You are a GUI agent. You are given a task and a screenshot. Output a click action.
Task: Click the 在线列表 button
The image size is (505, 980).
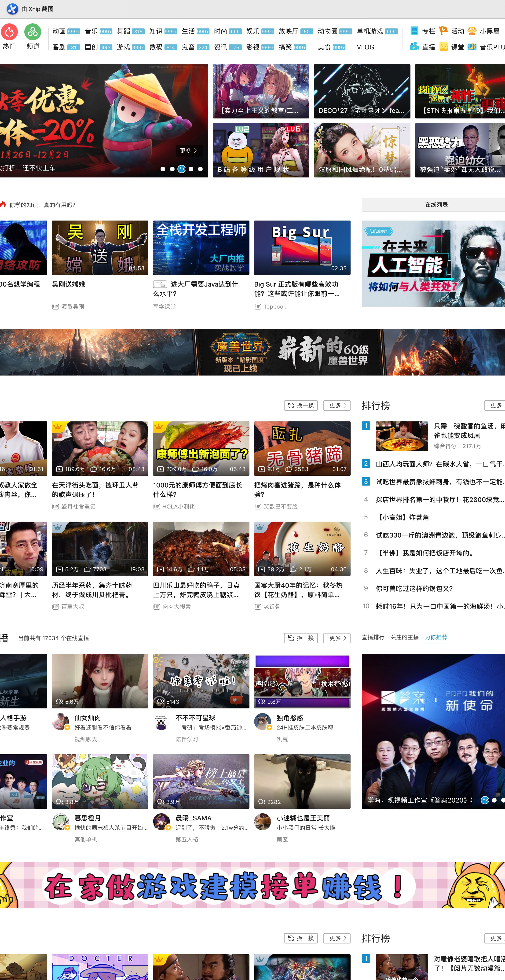(436, 205)
